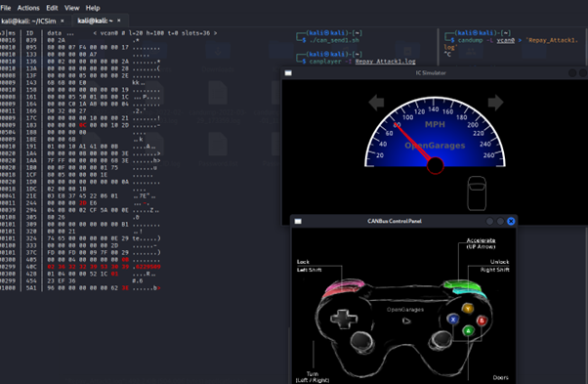588x384 pixels.
Task: Click the MPH label on the speedometer
Action: pos(435,124)
